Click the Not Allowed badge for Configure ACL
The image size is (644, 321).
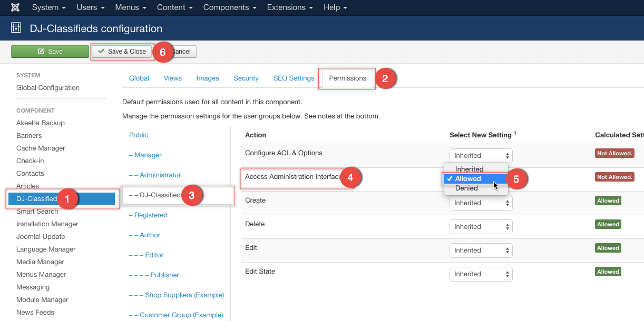tap(614, 153)
